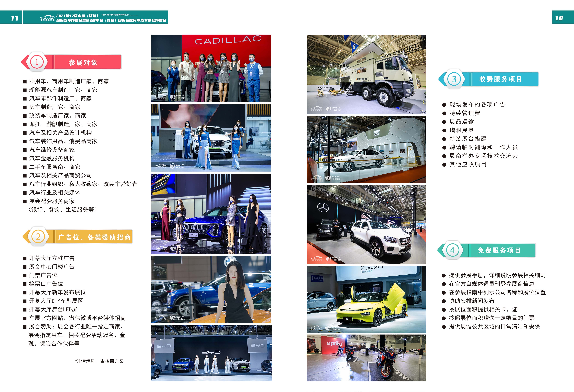Open the blue Cadillac Lyriq photo

tap(211, 214)
